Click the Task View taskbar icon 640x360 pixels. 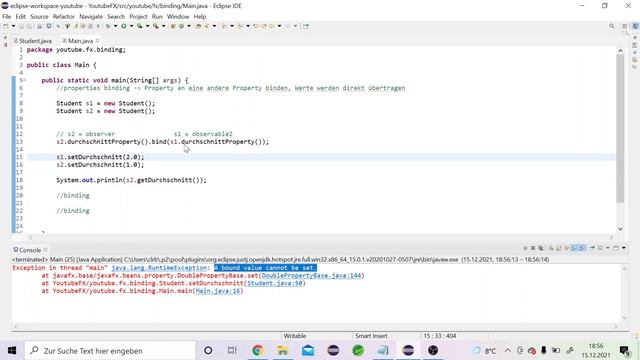click(232, 351)
